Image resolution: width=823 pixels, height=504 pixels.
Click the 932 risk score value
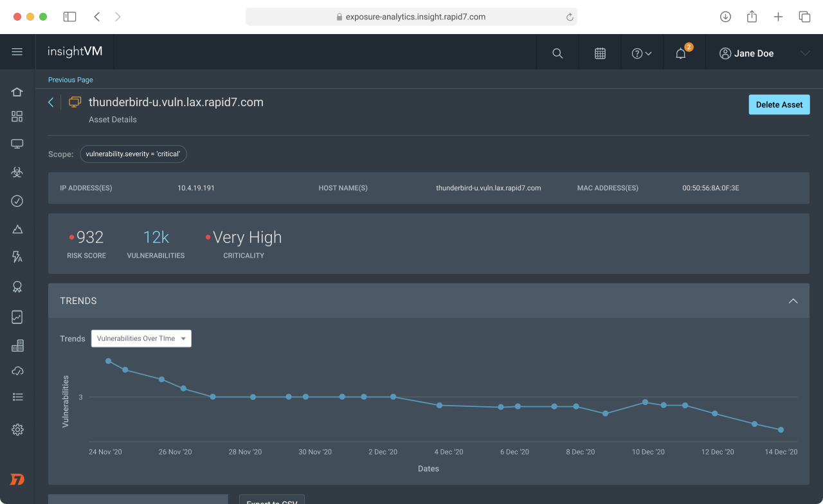pyautogui.click(x=89, y=237)
